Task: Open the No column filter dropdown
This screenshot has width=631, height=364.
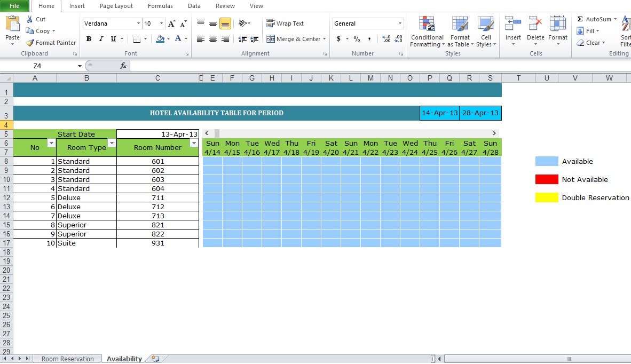Action: (51, 143)
